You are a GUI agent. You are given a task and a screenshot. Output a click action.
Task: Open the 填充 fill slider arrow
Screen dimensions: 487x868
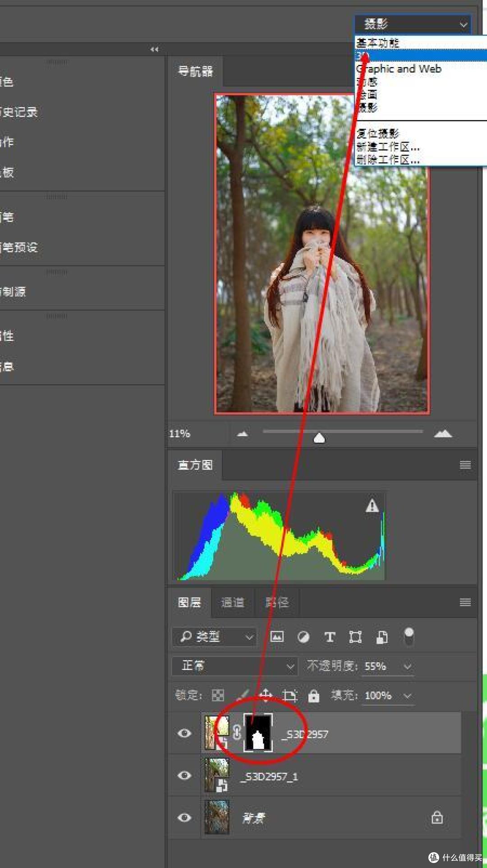408,696
